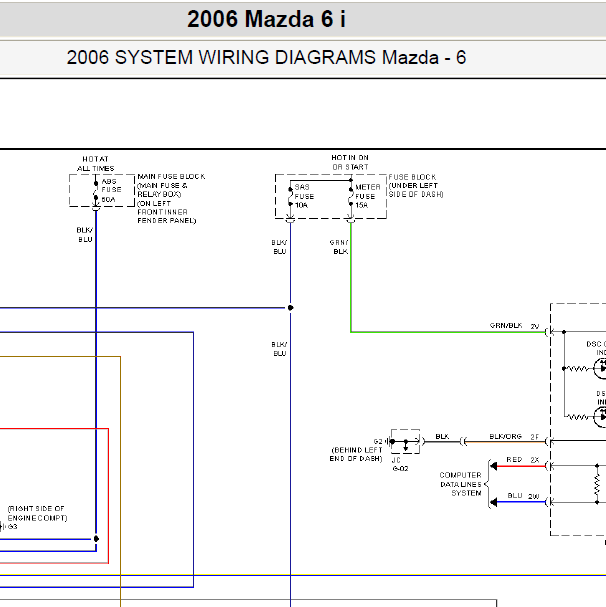Screen dimensions: 606x607
Task: Click the 'G3' ground label
Action: pyautogui.click(x=12, y=526)
